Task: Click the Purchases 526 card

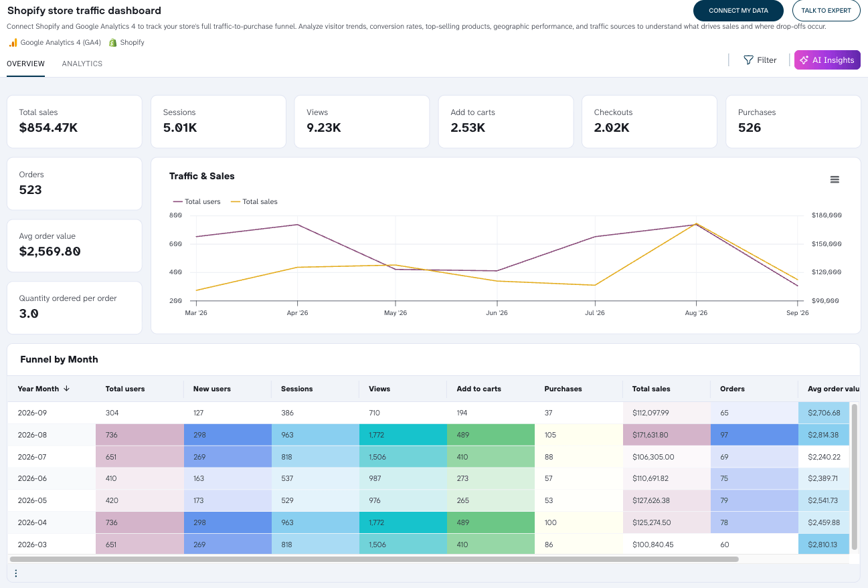Action: click(793, 121)
